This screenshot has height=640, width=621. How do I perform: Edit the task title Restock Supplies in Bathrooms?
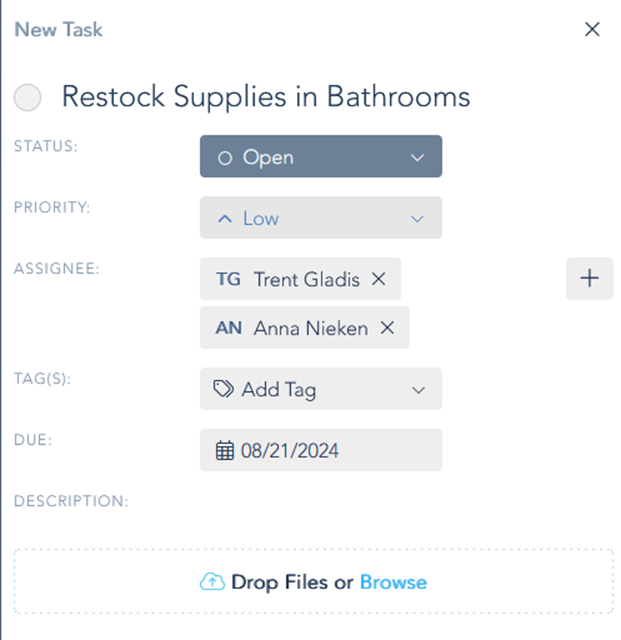(x=266, y=97)
